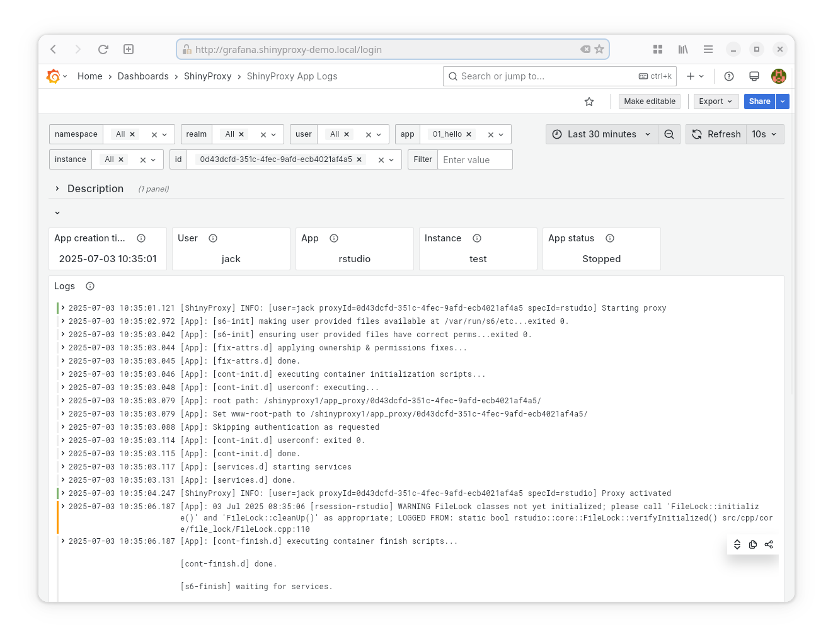
Task: Open id variable dropdown chevron
Action: [x=391, y=160]
